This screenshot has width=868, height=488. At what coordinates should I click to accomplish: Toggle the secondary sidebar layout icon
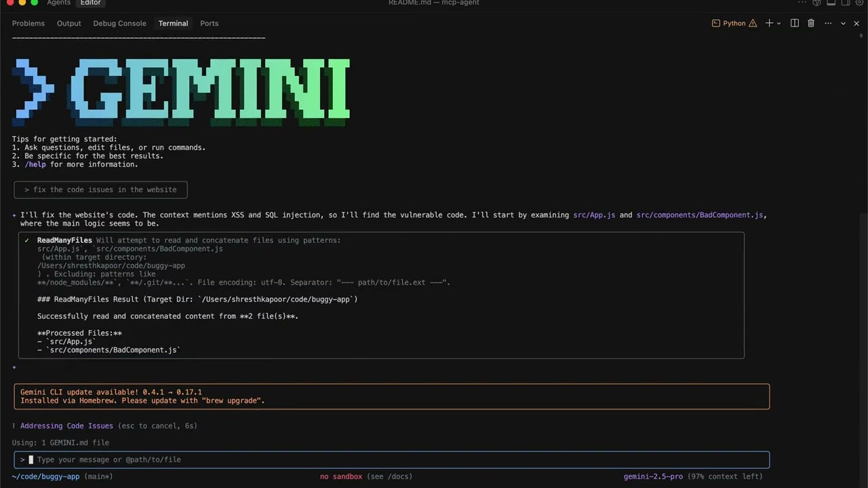click(x=846, y=3)
